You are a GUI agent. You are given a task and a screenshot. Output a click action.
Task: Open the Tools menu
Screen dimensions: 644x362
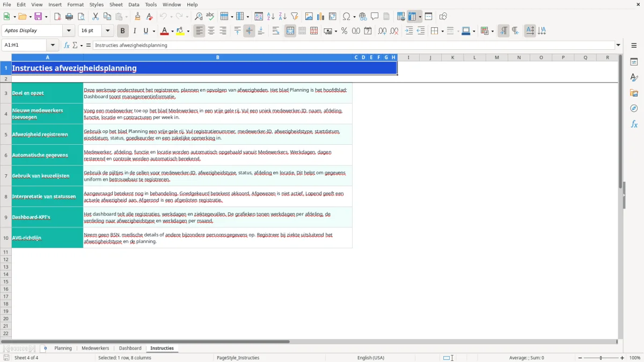click(x=151, y=4)
